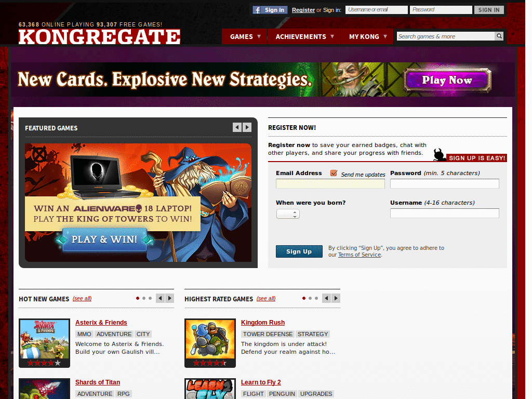Click PLAY & WIN! in featured game
Screen dimensions: 532x399
(104, 240)
